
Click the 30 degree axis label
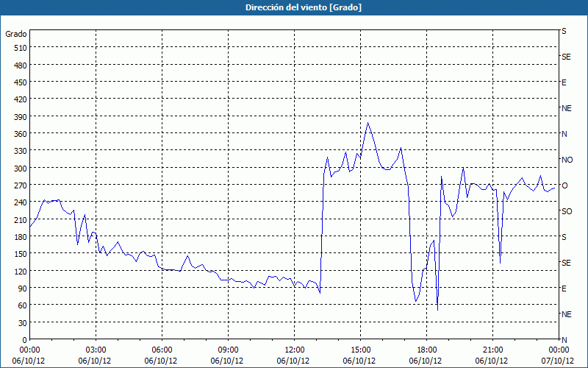pyautogui.click(x=23, y=323)
